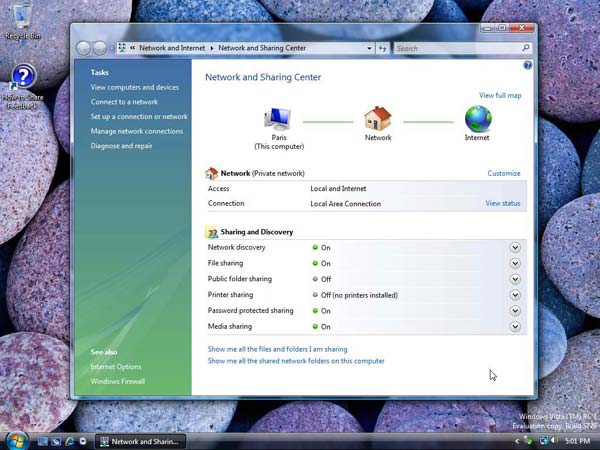Open View full map link

point(499,95)
